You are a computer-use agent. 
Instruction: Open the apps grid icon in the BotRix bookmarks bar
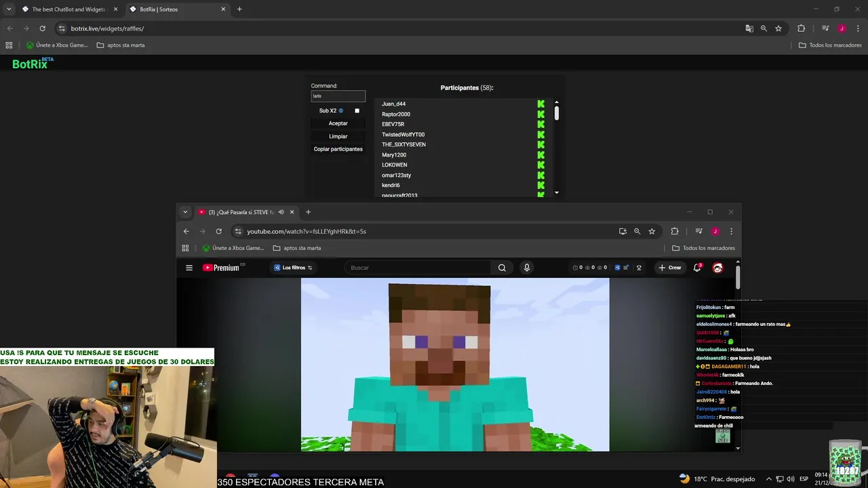coord(9,45)
